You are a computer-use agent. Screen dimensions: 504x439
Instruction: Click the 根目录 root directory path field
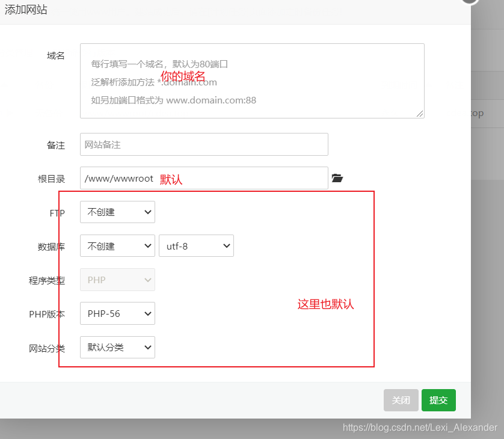tap(204, 178)
